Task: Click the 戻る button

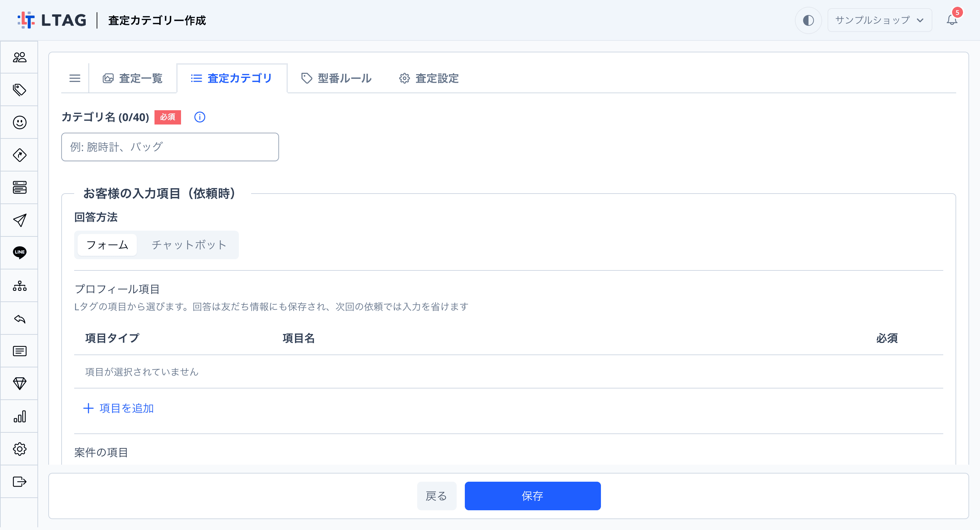Action: pyautogui.click(x=436, y=496)
